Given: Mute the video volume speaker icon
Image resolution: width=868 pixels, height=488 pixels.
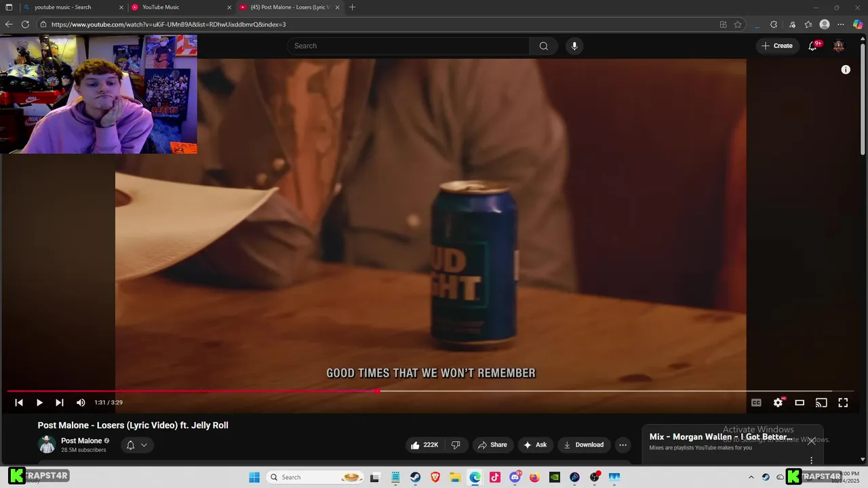Looking at the screenshot, I should 81,403.
